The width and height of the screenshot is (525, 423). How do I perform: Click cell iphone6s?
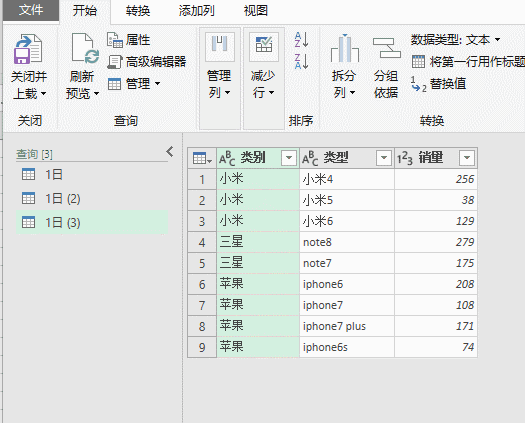[x=347, y=347]
